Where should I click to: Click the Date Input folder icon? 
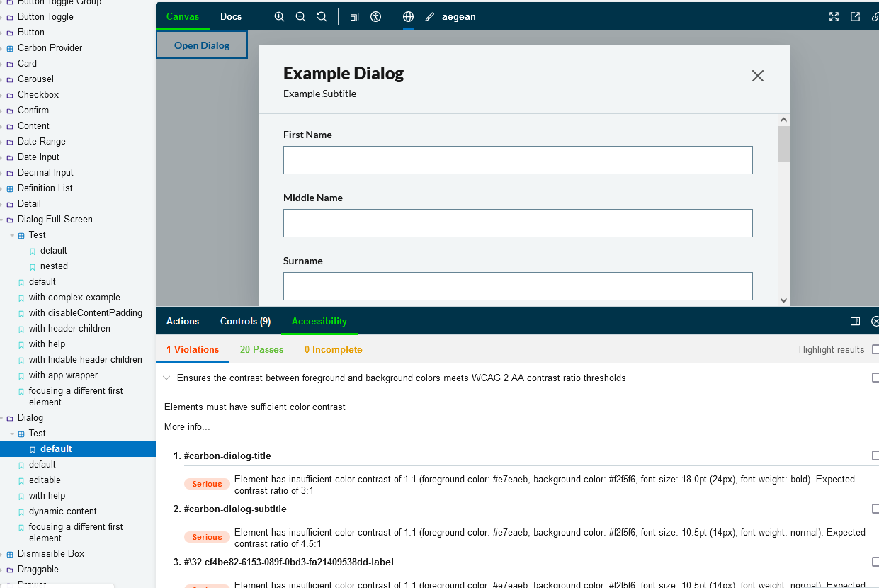pyautogui.click(x=10, y=157)
